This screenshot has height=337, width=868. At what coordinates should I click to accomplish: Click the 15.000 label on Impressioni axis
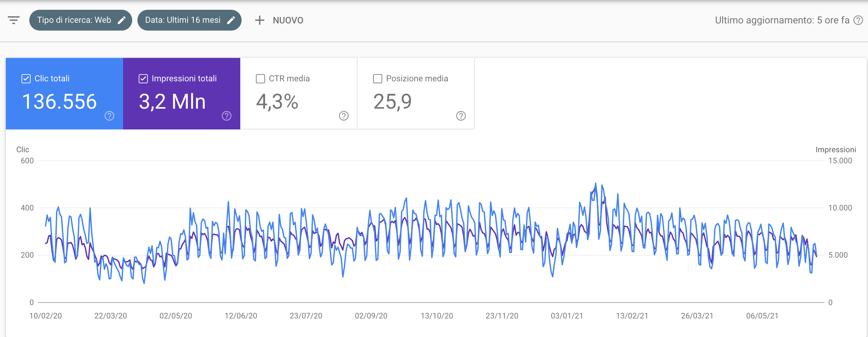click(840, 161)
